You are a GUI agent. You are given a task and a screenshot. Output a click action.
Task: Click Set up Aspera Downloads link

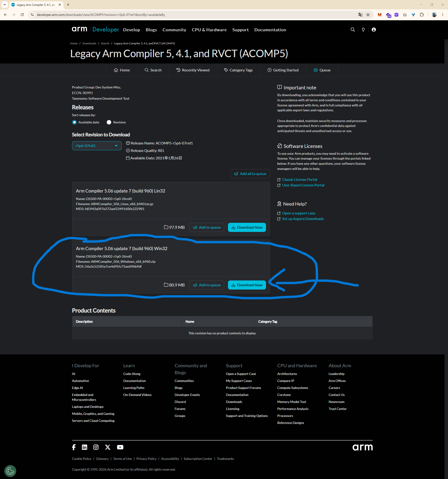pos(303,219)
